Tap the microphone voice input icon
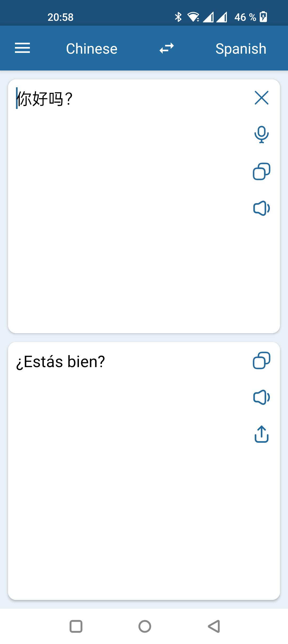Viewport: 288px width, 644px height. (x=261, y=135)
